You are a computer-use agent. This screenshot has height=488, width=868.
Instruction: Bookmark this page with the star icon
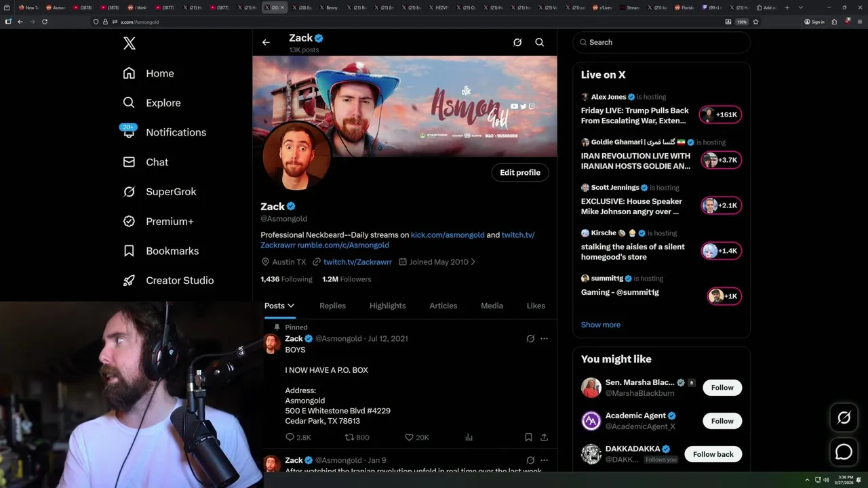coord(755,22)
